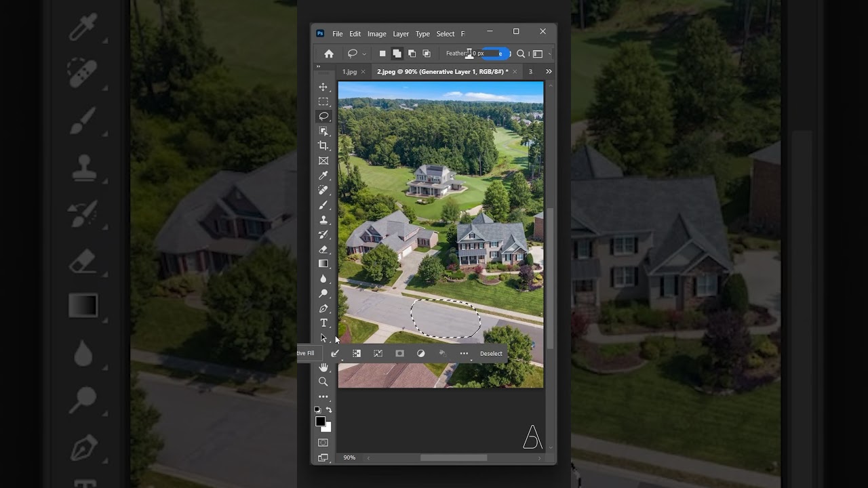The width and height of the screenshot is (868, 488).
Task: Create mask from selection in contextual taskbar
Action: 399,353
